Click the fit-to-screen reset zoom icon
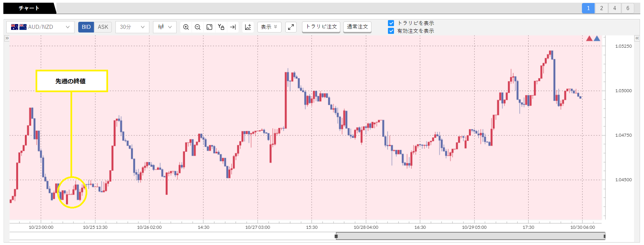This screenshot has height=245, width=644. [x=209, y=27]
